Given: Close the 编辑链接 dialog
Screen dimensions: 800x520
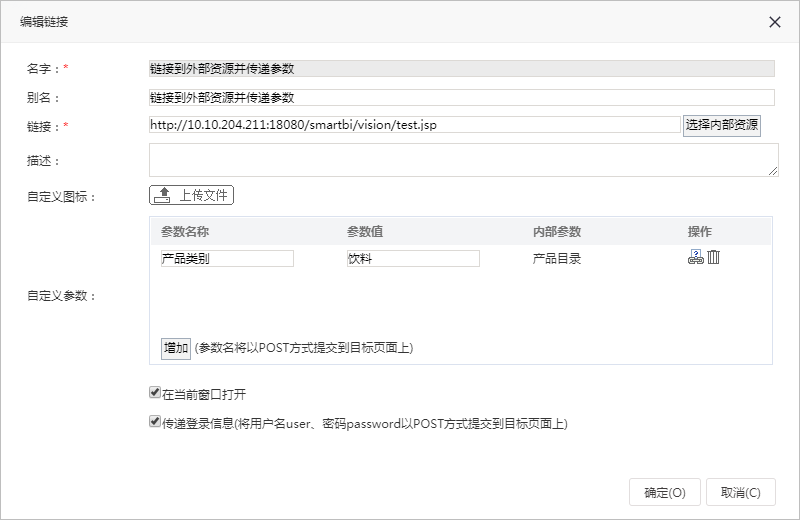Looking at the screenshot, I should [x=774, y=22].
